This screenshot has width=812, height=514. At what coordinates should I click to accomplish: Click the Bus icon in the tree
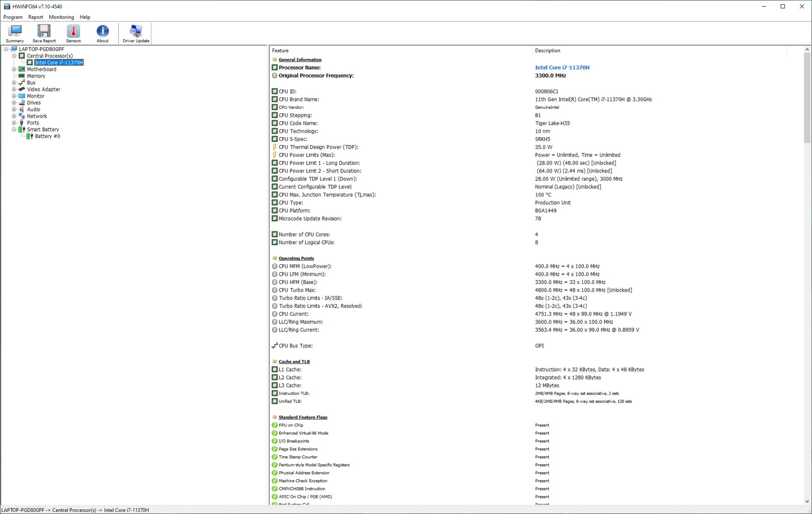(x=21, y=83)
